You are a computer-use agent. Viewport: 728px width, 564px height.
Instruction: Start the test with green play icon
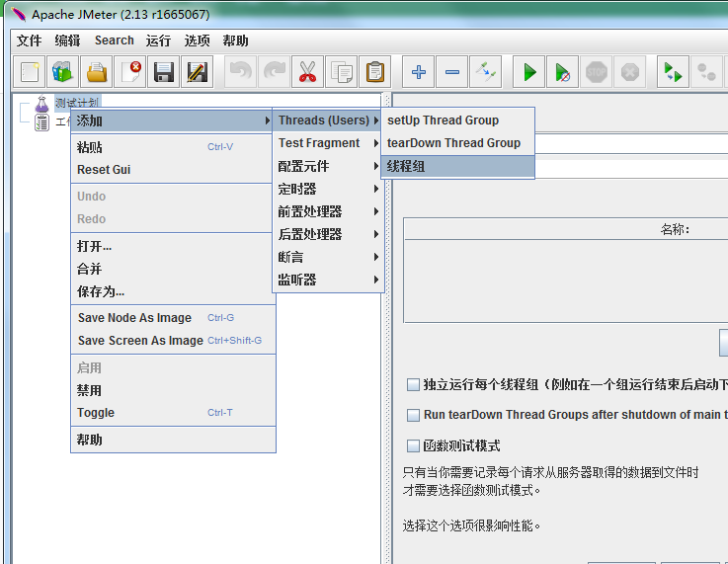[x=528, y=72]
